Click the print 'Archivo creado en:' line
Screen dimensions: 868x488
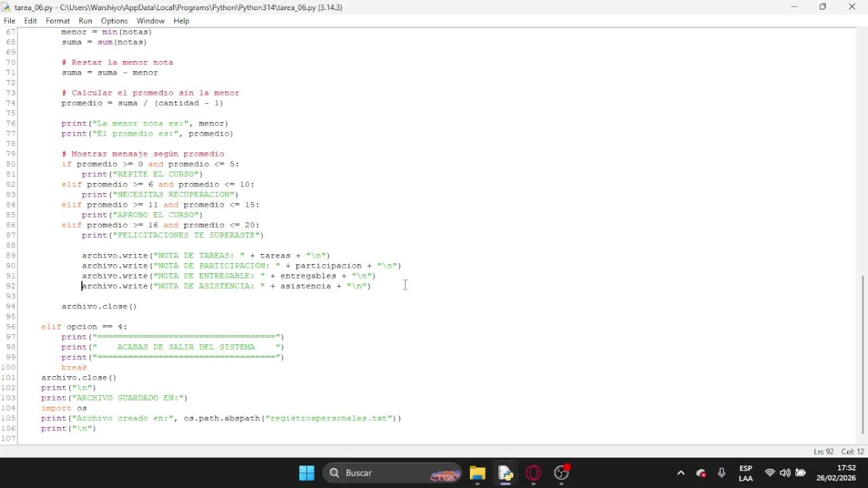[x=221, y=418]
